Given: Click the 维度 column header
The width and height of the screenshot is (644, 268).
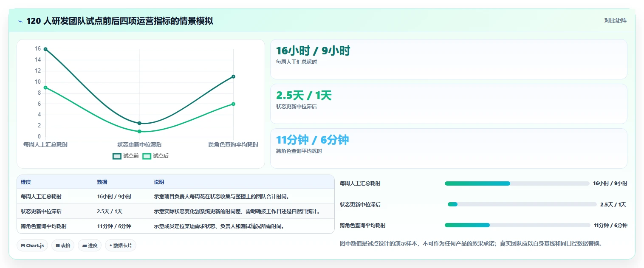Looking at the screenshot, I should [x=26, y=182].
